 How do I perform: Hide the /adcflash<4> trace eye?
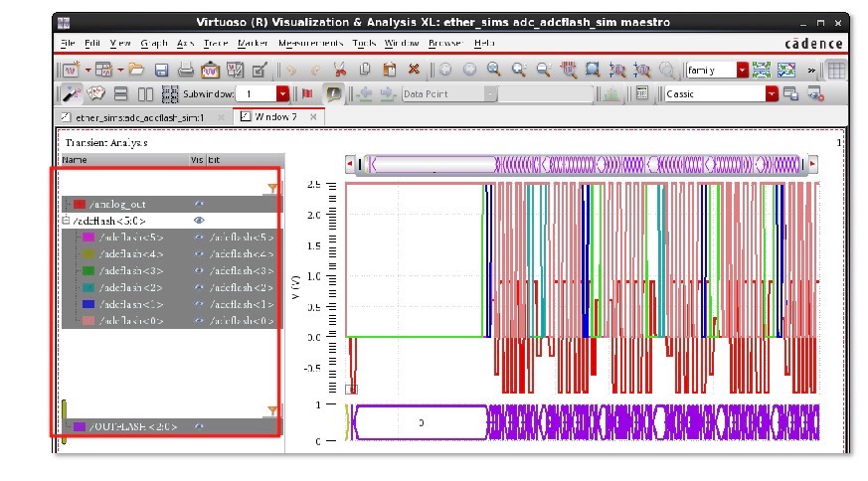[x=199, y=254]
